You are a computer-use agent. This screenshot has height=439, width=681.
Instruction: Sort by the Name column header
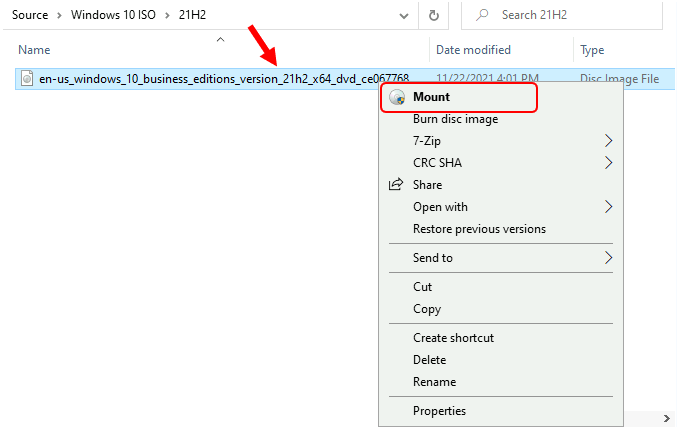34,50
